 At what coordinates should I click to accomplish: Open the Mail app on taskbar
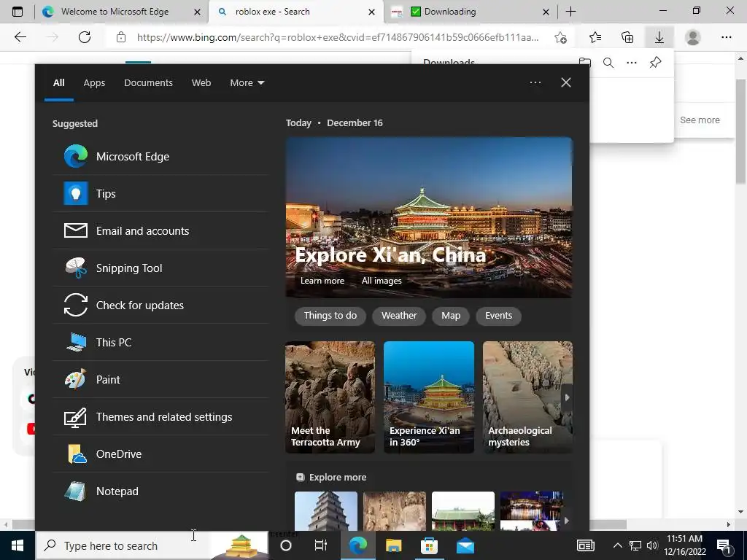click(465, 545)
